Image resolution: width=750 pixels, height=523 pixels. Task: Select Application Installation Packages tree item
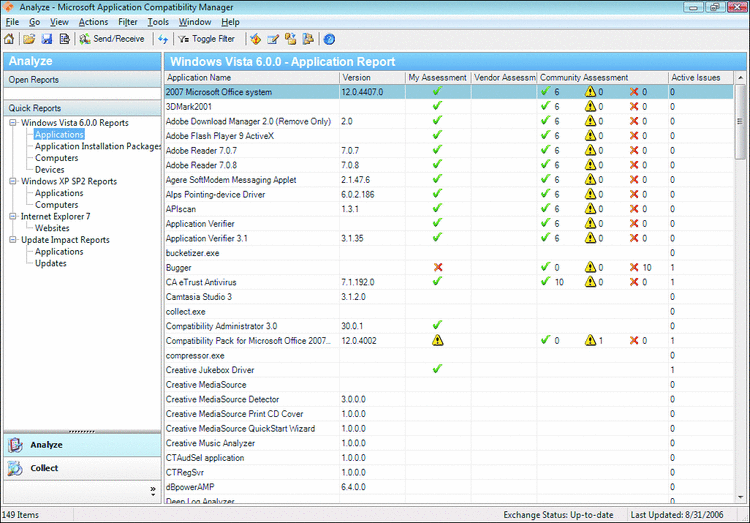(98, 146)
